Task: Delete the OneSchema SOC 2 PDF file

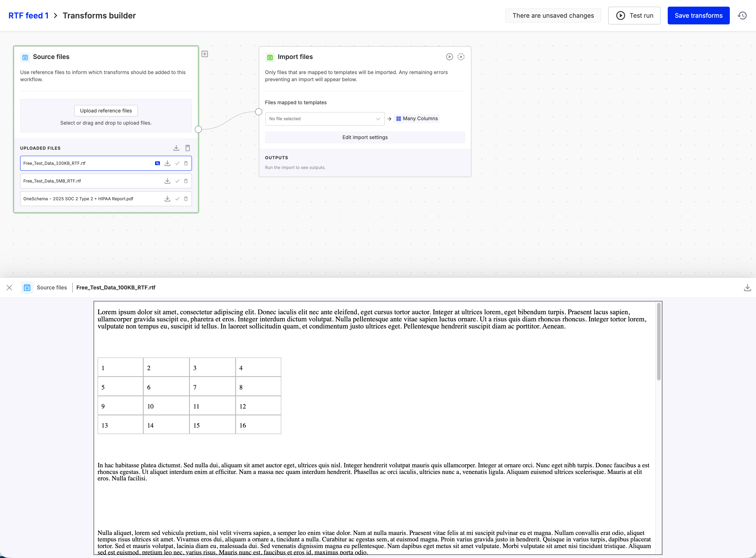Action: coord(186,199)
